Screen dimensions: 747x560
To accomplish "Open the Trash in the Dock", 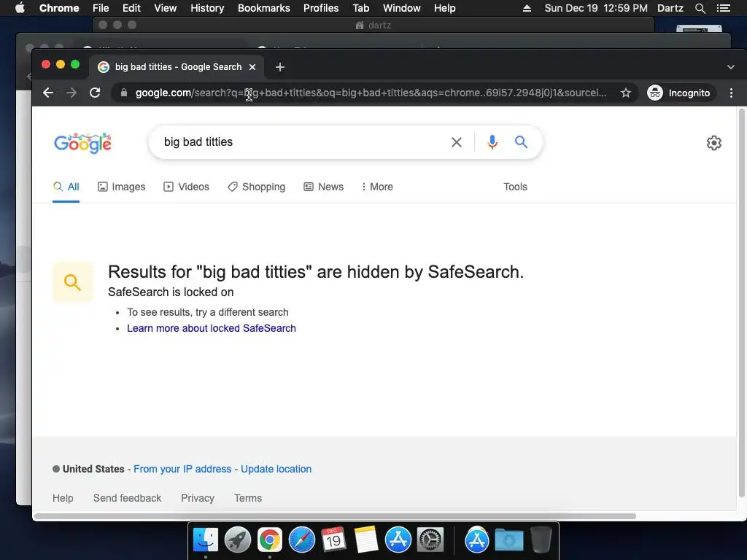I will tap(541, 540).
